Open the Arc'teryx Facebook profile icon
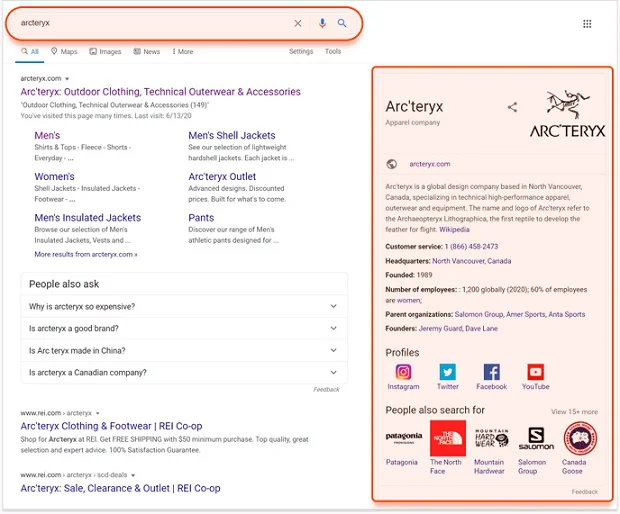The width and height of the screenshot is (620, 514). tap(491, 372)
